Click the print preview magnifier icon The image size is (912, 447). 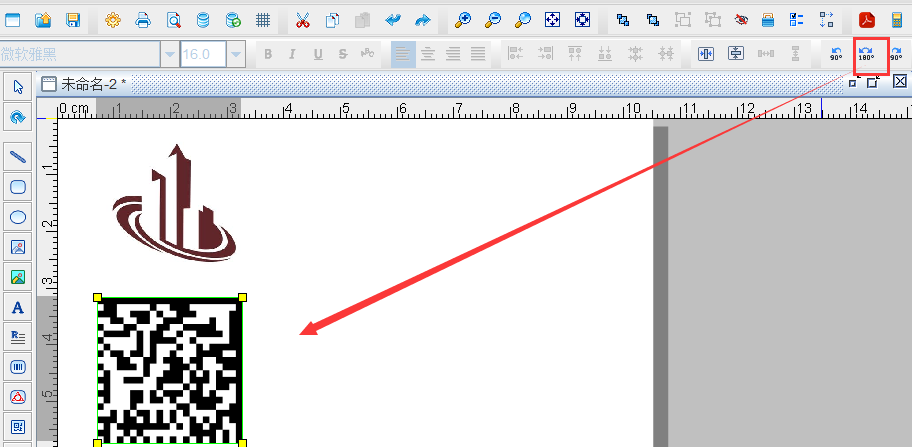(174, 19)
